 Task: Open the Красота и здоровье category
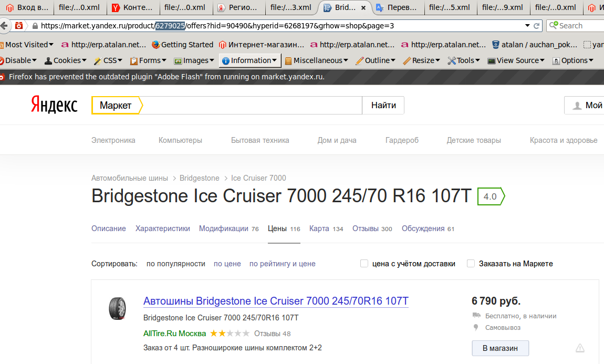click(564, 140)
